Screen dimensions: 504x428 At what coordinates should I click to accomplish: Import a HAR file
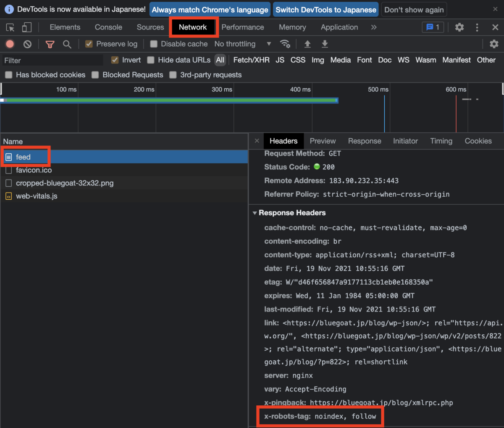pos(307,44)
